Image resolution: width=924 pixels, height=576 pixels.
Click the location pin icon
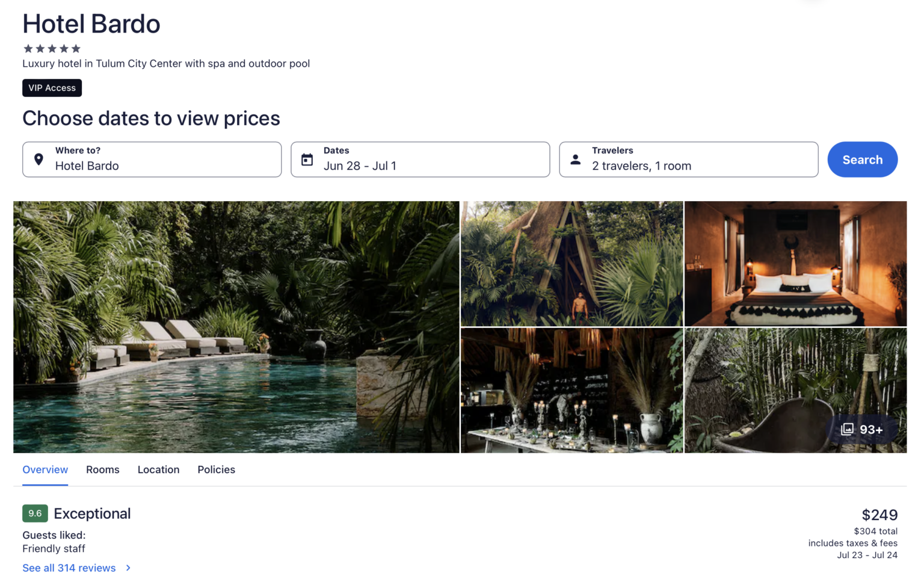click(38, 159)
